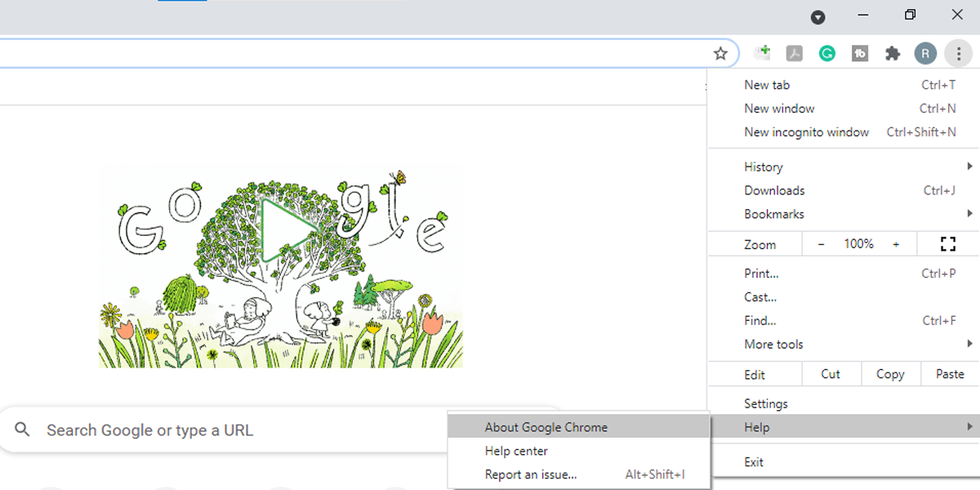980x490 pixels.
Task: Click the magnifier icon in the search box
Action: [x=23, y=430]
